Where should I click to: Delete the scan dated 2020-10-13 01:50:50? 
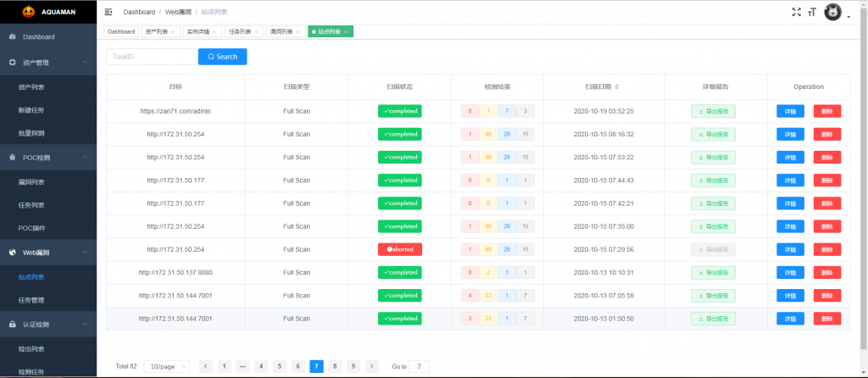[x=827, y=319]
